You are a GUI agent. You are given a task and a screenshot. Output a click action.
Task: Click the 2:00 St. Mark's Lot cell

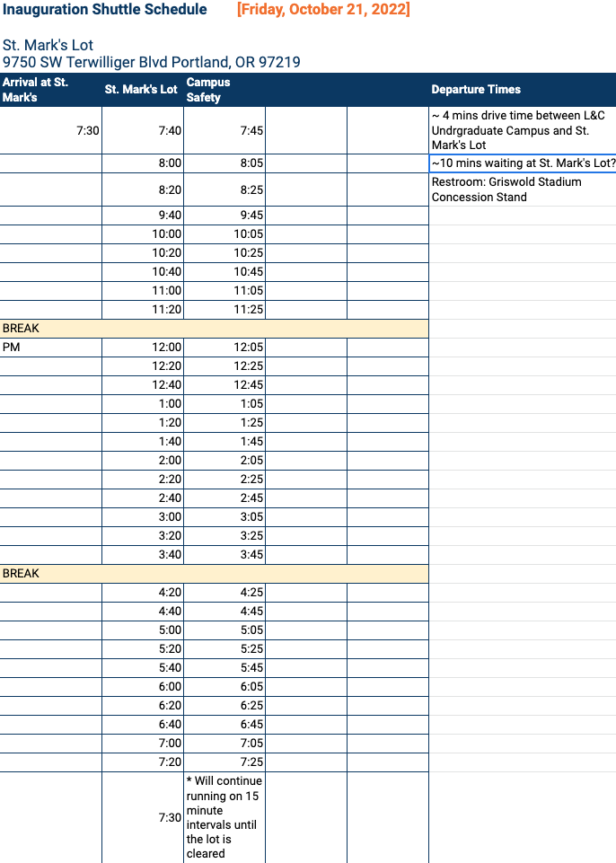pyautogui.click(x=143, y=461)
